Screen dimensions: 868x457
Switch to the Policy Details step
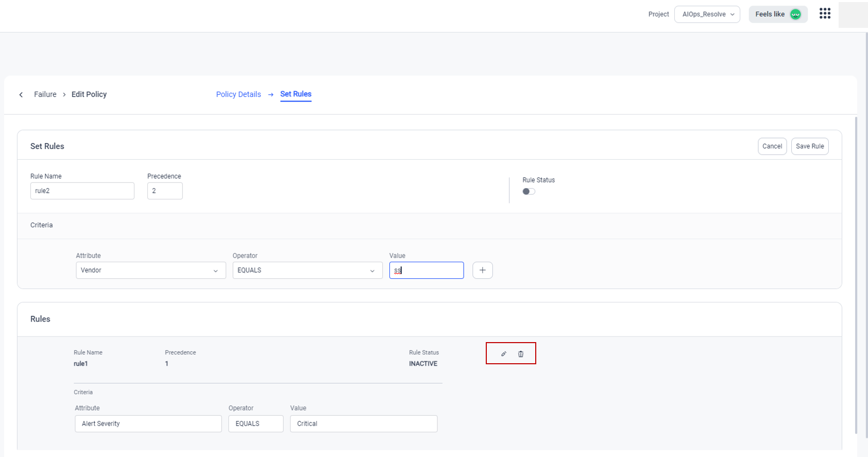(x=239, y=94)
